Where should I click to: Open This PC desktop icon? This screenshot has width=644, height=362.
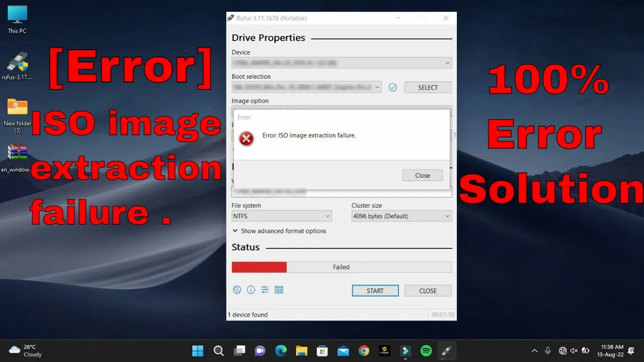point(17,20)
